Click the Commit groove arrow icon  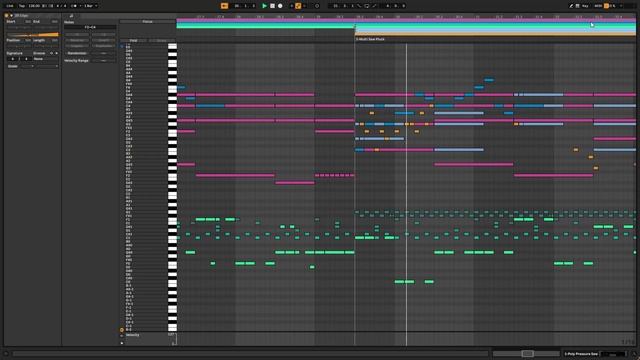coord(56,53)
